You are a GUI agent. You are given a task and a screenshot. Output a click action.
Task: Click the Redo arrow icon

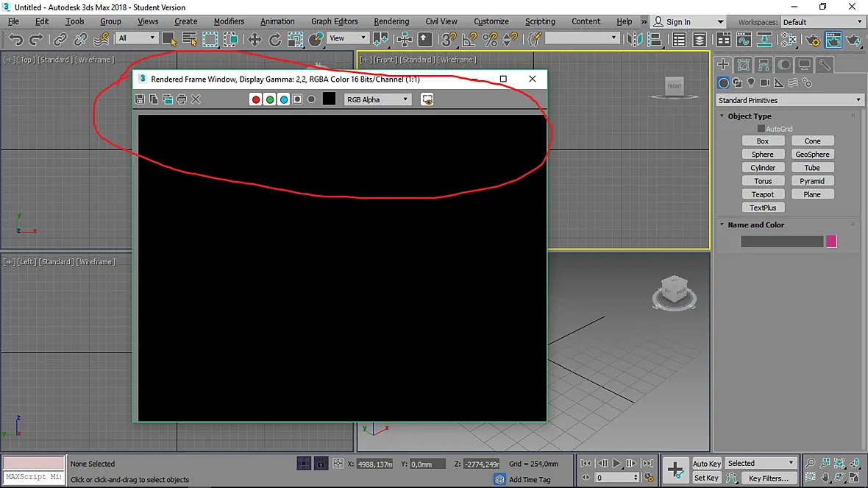(x=35, y=39)
